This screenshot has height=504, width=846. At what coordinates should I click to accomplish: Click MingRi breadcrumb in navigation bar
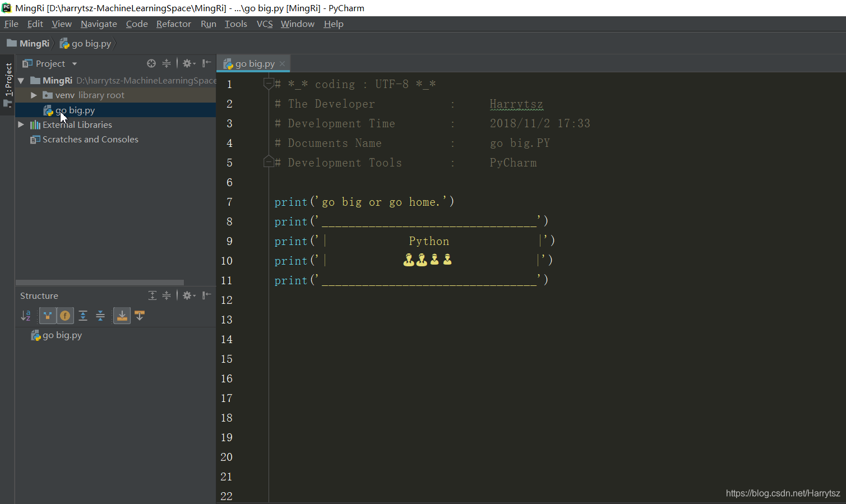pyautogui.click(x=28, y=43)
